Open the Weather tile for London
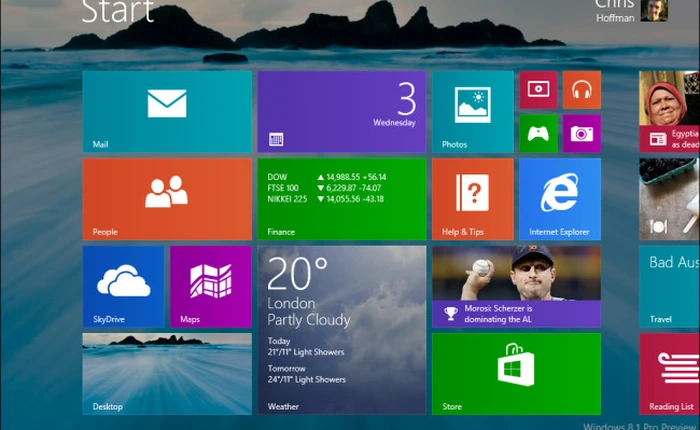The image size is (700, 430). coord(342,330)
